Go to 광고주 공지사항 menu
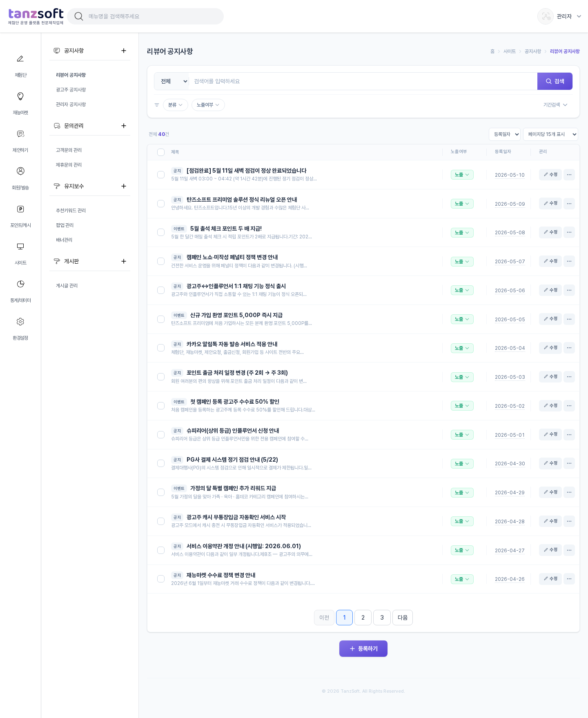The height and width of the screenshot is (718, 588). click(71, 90)
